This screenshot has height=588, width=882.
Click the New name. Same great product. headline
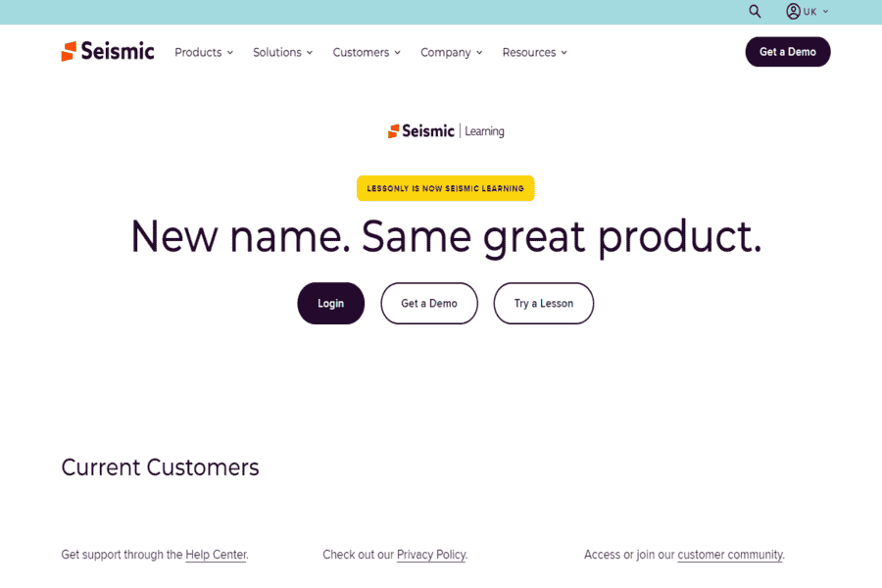(x=446, y=237)
